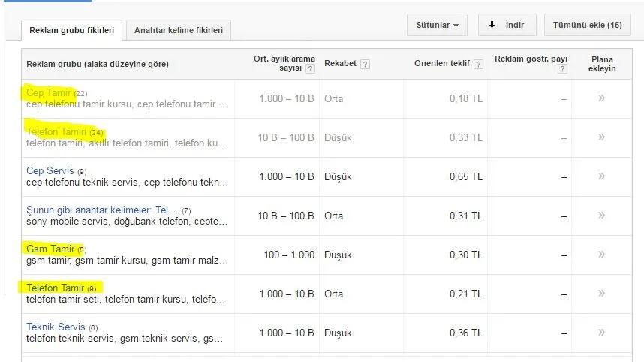Click the 0,31 TL bid value
644x362 pixels.
click(x=466, y=216)
